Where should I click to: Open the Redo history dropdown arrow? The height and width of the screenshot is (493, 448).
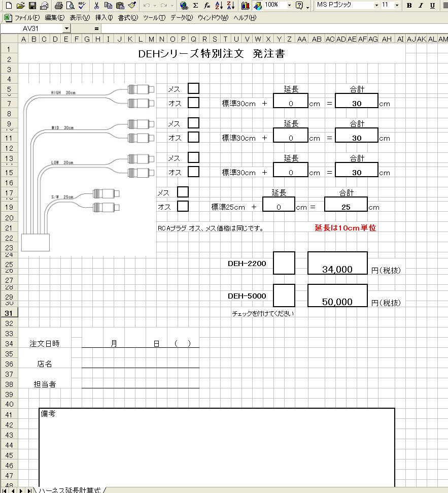172,5
